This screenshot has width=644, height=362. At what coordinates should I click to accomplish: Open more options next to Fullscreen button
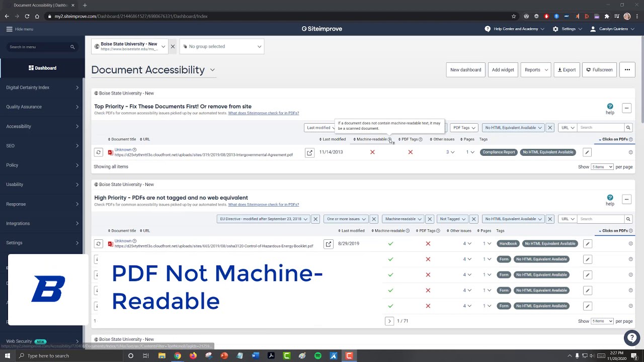627,70
